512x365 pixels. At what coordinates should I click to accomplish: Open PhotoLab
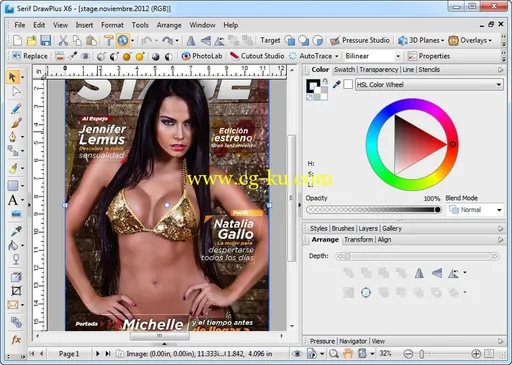click(202, 56)
